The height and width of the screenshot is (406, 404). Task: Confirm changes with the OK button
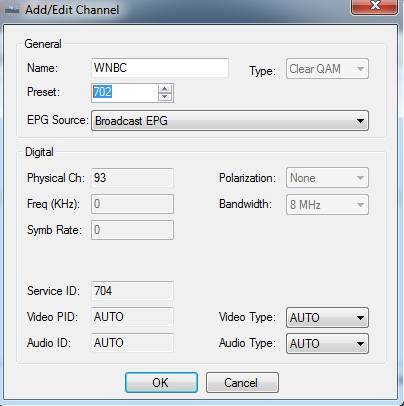pos(161,383)
